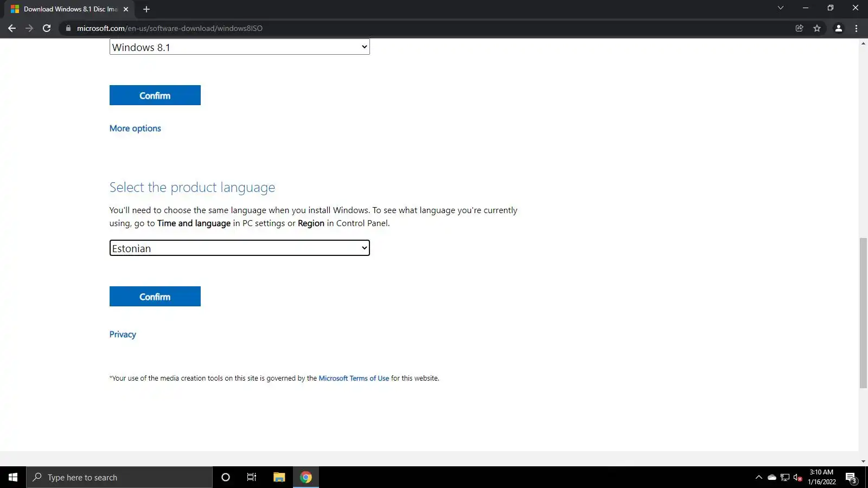The image size is (868, 488).
Task: Click the scrollbar up arrow
Action: (x=863, y=43)
